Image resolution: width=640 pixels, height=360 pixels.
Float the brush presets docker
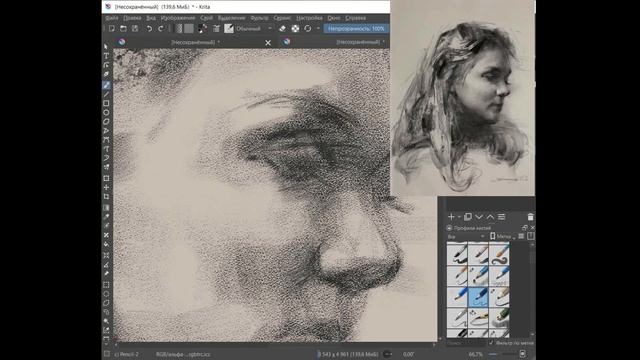(525, 228)
